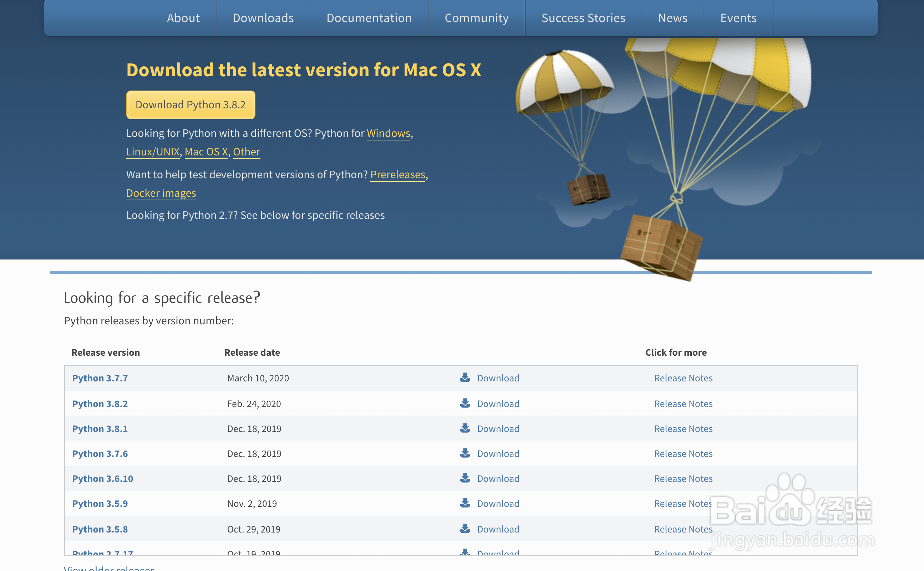This screenshot has width=924, height=571.
Task: Follow the Linux/UNIX link
Action: (x=153, y=151)
